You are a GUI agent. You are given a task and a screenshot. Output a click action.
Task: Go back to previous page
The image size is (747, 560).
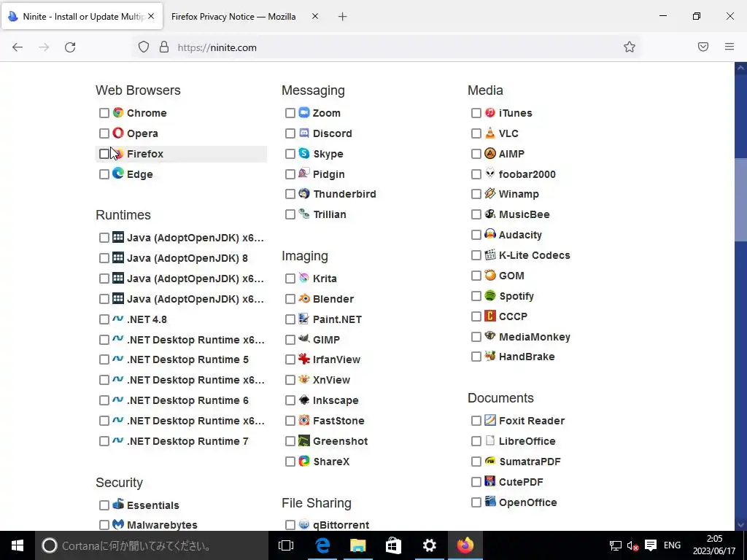pos(18,47)
